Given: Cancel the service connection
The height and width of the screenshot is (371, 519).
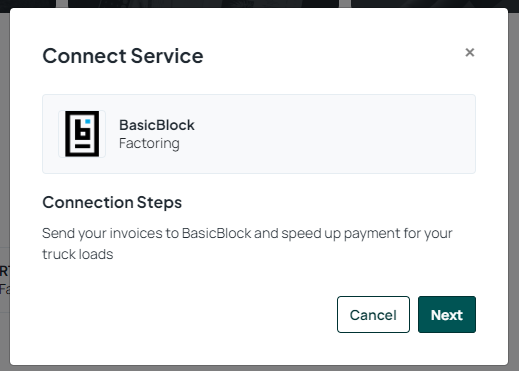Looking at the screenshot, I should click(373, 314).
